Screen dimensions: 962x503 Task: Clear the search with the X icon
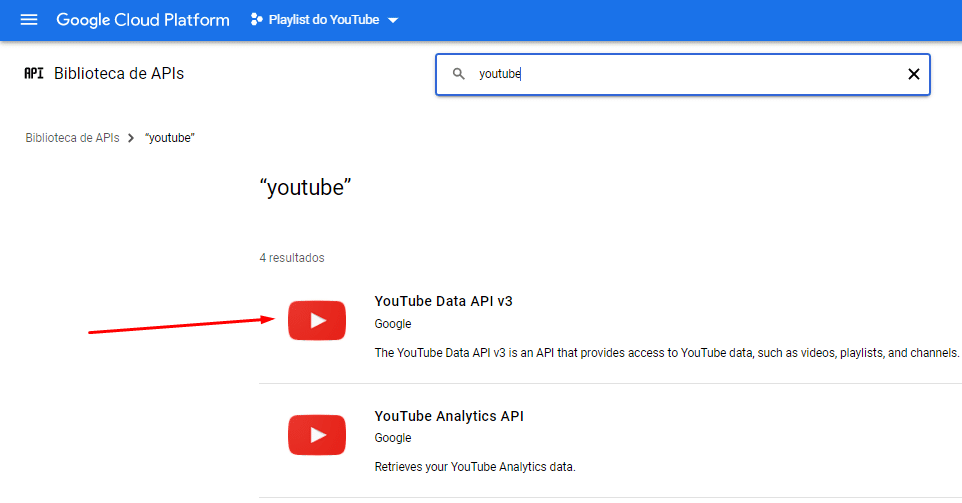tap(912, 74)
